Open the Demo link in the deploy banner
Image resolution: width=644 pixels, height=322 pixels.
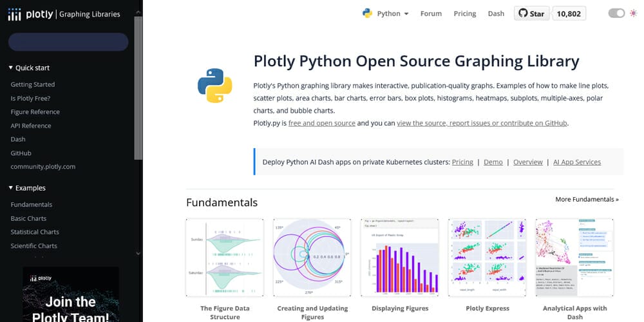[x=493, y=162]
